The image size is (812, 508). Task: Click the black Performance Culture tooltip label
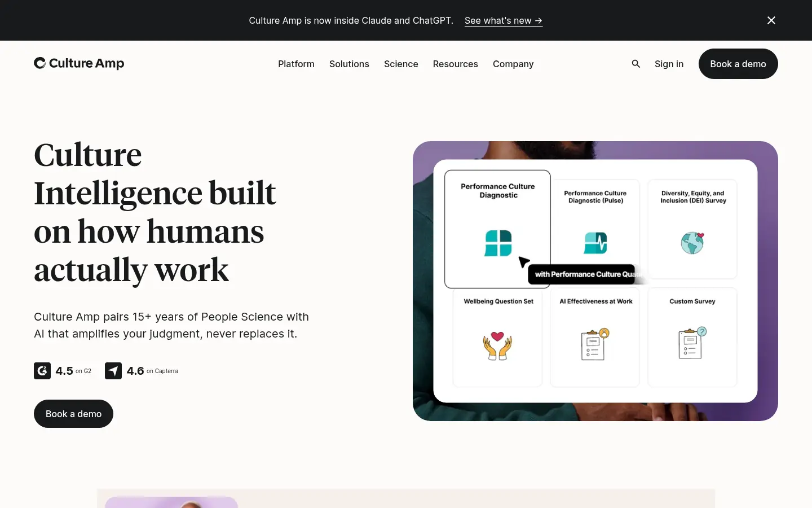(581, 274)
